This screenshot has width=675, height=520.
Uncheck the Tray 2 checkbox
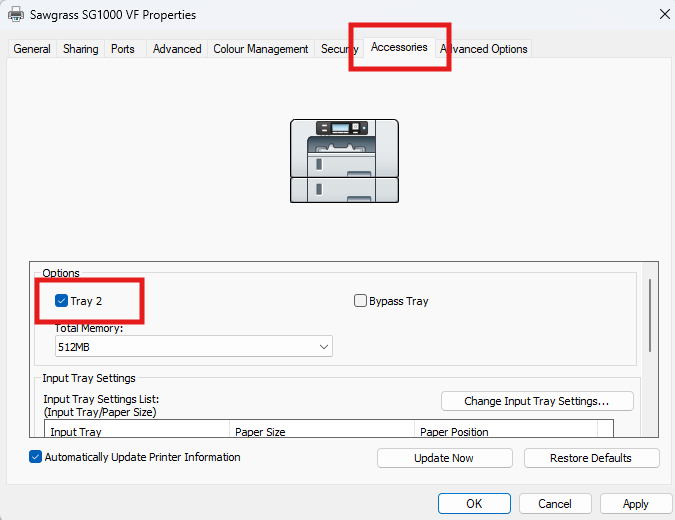pos(61,300)
